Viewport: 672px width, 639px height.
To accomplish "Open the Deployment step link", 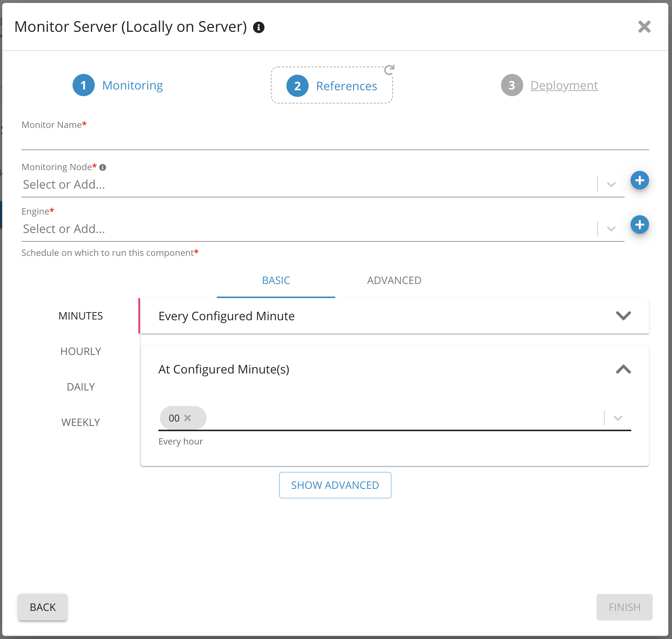I will click(x=564, y=85).
